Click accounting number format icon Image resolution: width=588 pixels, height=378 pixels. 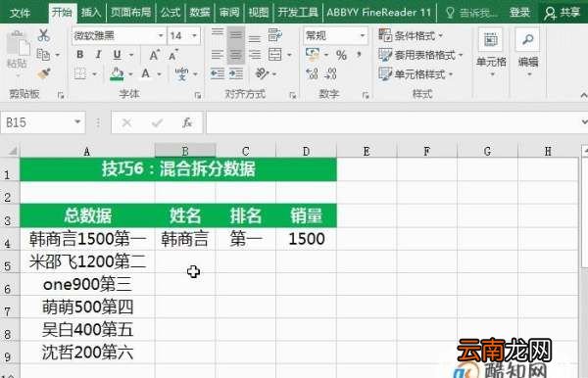pyautogui.click(x=313, y=55)
